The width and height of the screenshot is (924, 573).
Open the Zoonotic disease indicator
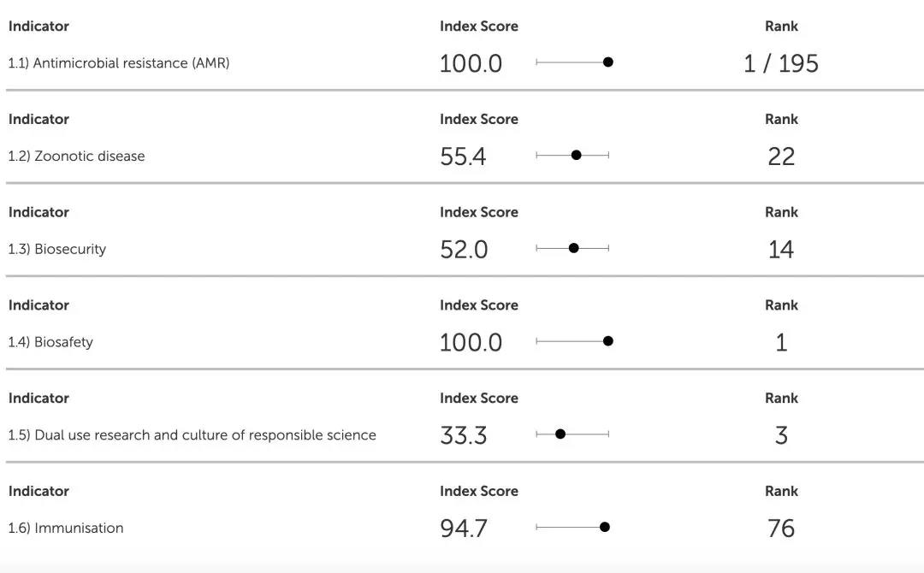pyautogui.click(x=77, y=157)
